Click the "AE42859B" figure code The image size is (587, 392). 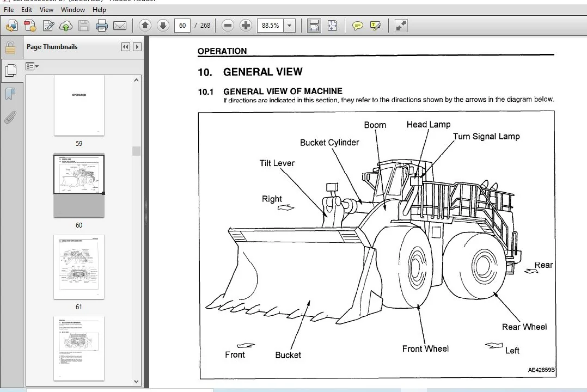pyautogui.click(x=541, y=370)
